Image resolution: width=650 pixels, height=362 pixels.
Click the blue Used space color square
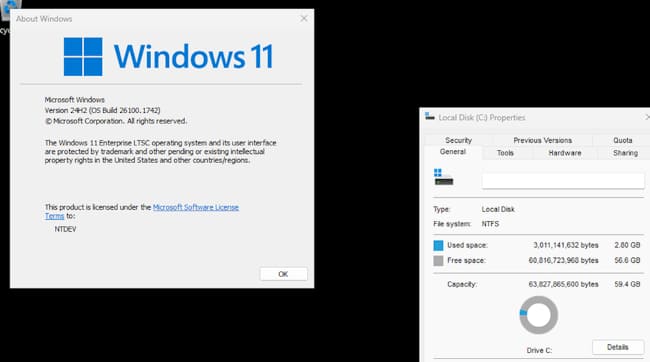pyautogui.click(x=438, y=245)
